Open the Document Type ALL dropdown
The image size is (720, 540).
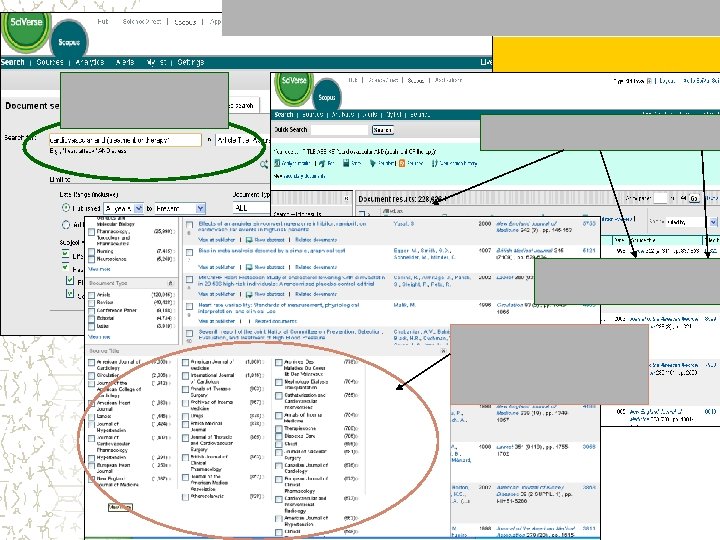(x=251, y=208)
